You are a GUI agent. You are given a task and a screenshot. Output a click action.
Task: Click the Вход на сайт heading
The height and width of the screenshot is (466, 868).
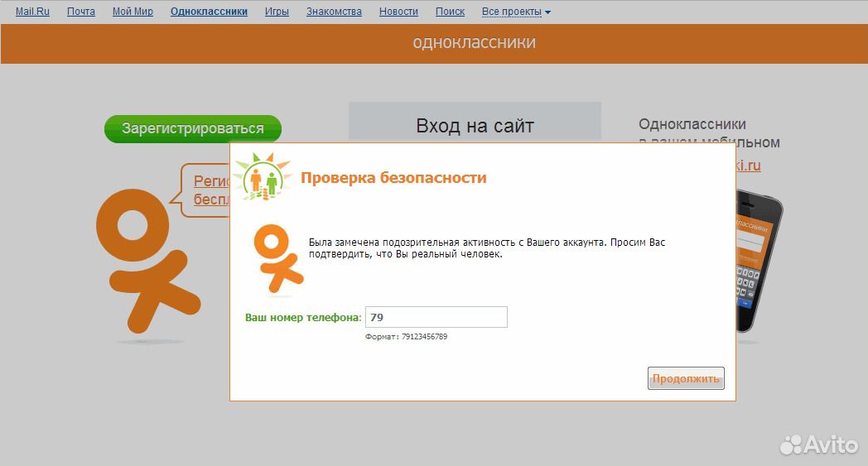pos(475,126)
